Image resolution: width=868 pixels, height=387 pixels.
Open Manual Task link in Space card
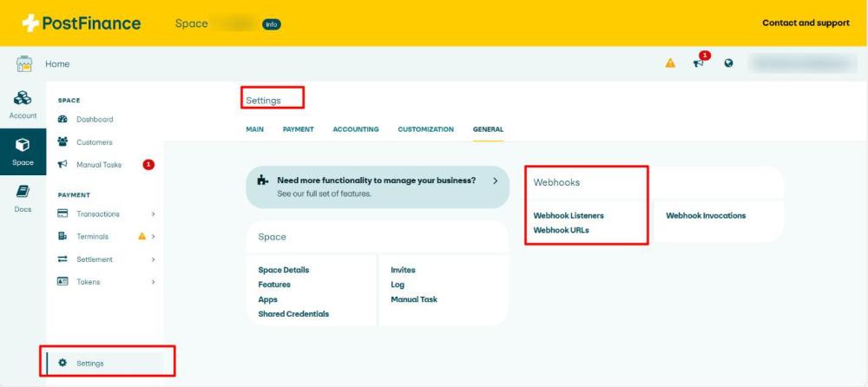(414, 299)
